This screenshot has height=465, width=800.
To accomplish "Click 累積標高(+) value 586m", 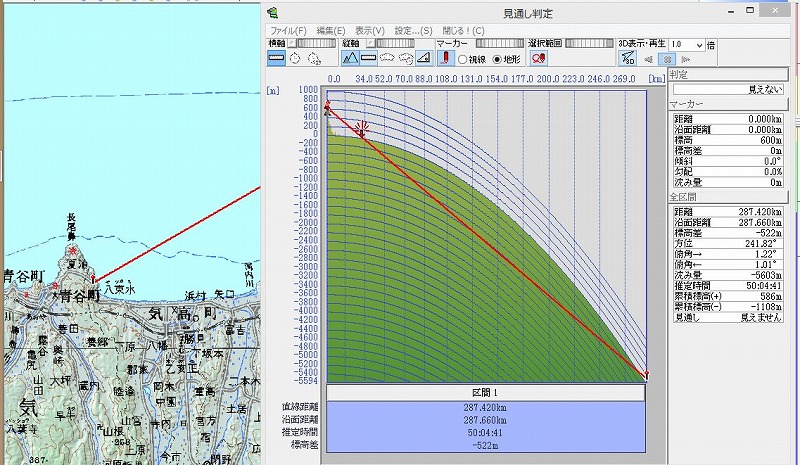I will [x=771, y=296].
